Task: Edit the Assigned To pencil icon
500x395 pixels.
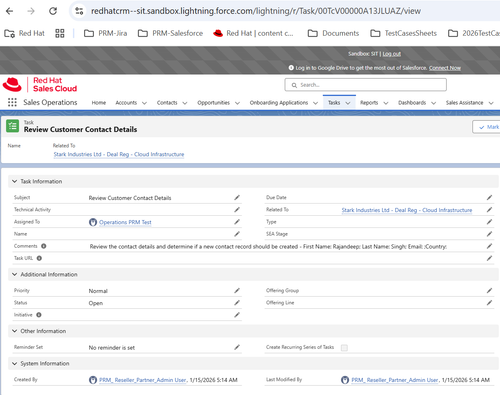Action: point(237,222)
